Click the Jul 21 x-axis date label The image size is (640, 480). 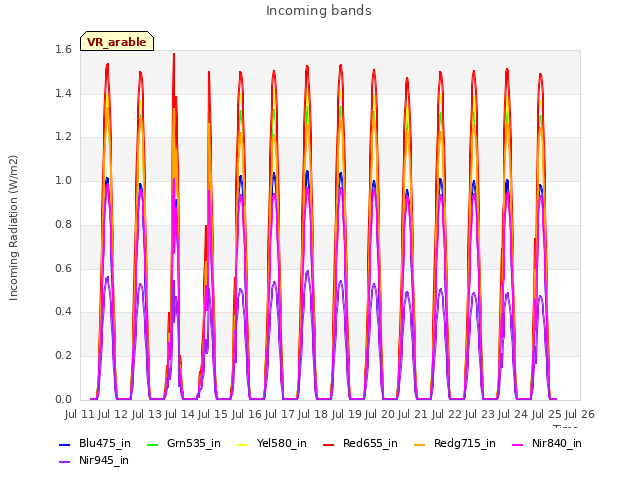click(413, 414)
